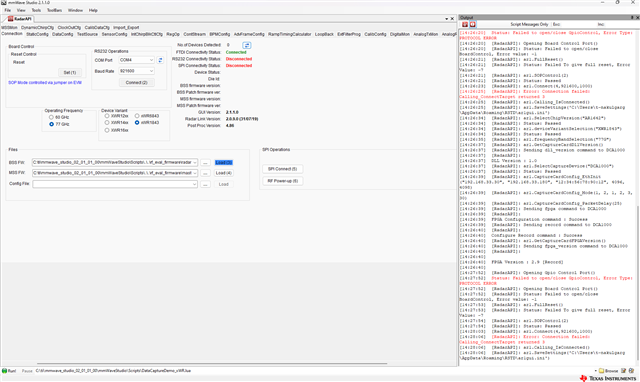Click the green Run script icon
The height and width of the screenshot is (382, 640).
[x=4, y=371]
